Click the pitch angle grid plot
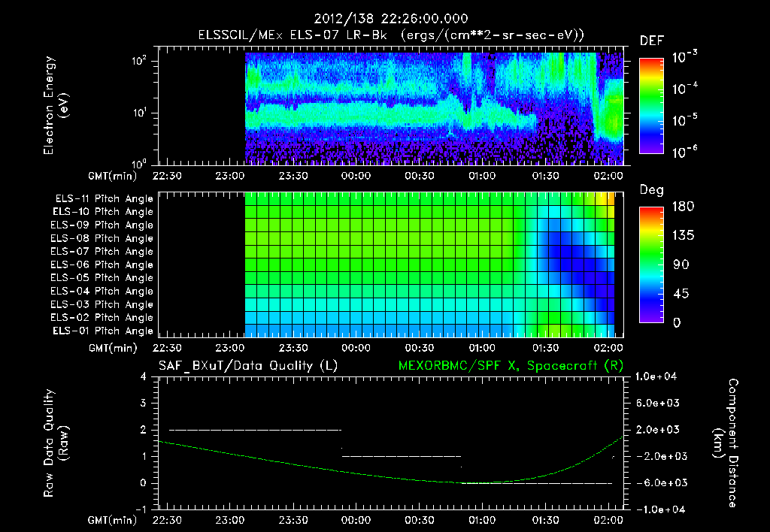Screen dimensions: 770x532 [x=391, y=264]
